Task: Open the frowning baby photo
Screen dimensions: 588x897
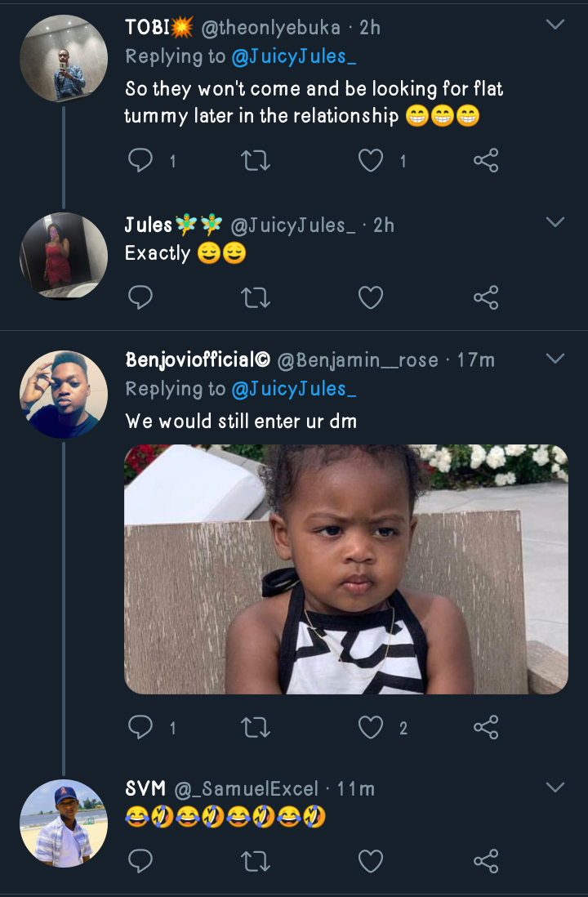Action: pos(345,569)
